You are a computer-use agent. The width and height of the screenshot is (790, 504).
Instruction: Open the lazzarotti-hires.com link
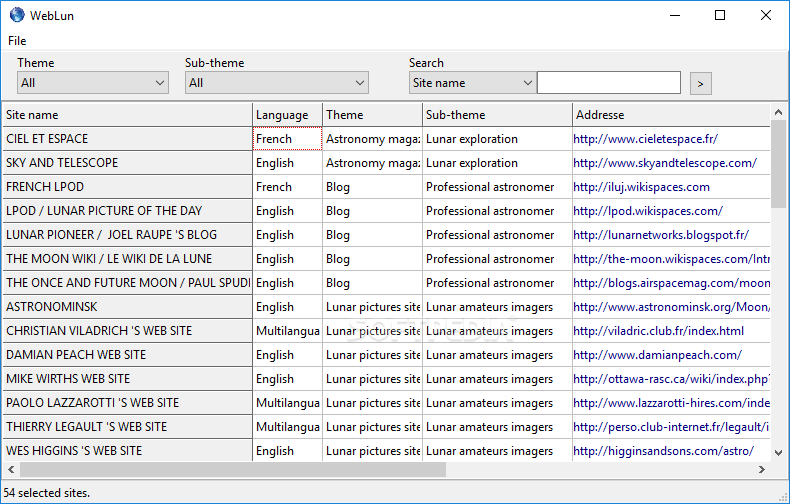[672, 403]
